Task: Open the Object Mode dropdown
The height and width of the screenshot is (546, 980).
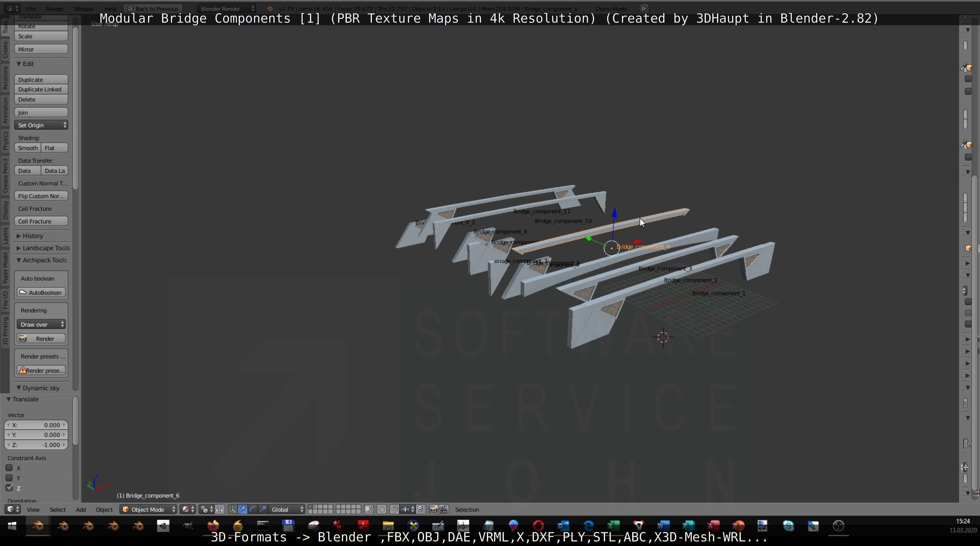Action: tap(148, 510)
